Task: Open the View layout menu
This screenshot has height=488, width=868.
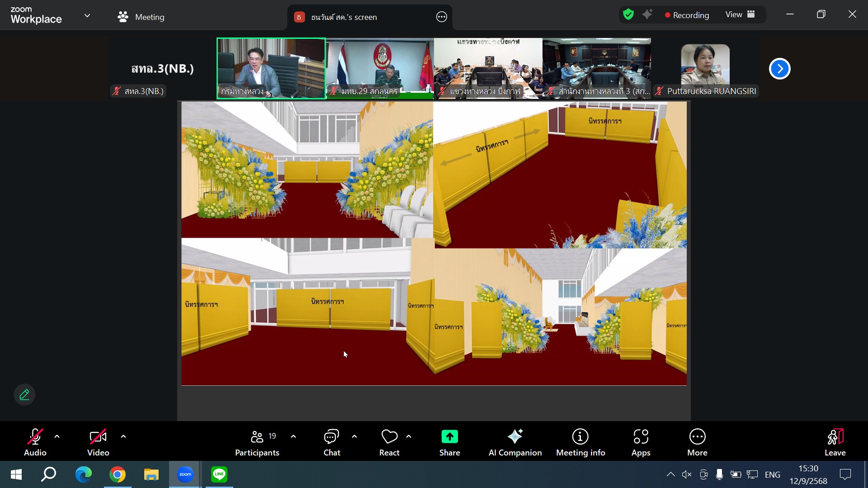Action: [x=740, y=15]
